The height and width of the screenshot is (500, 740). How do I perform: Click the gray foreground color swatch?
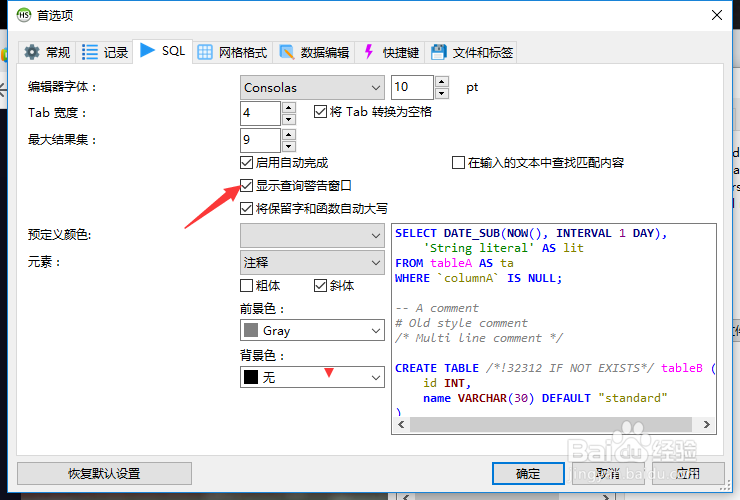pyautogui.click(x=251, y=330)
